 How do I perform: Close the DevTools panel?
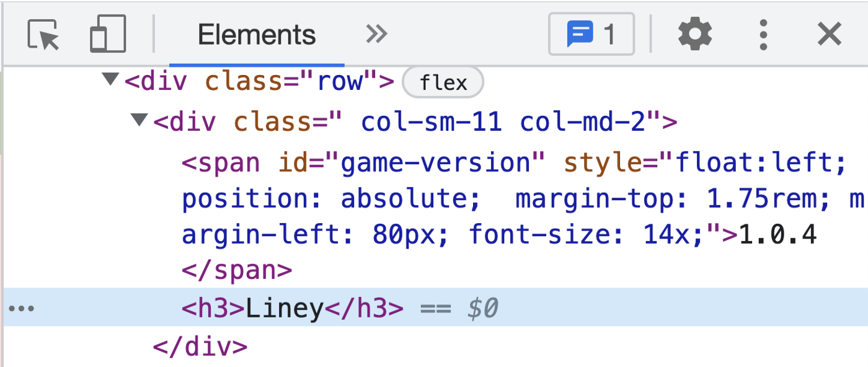(x=829, y=34)
